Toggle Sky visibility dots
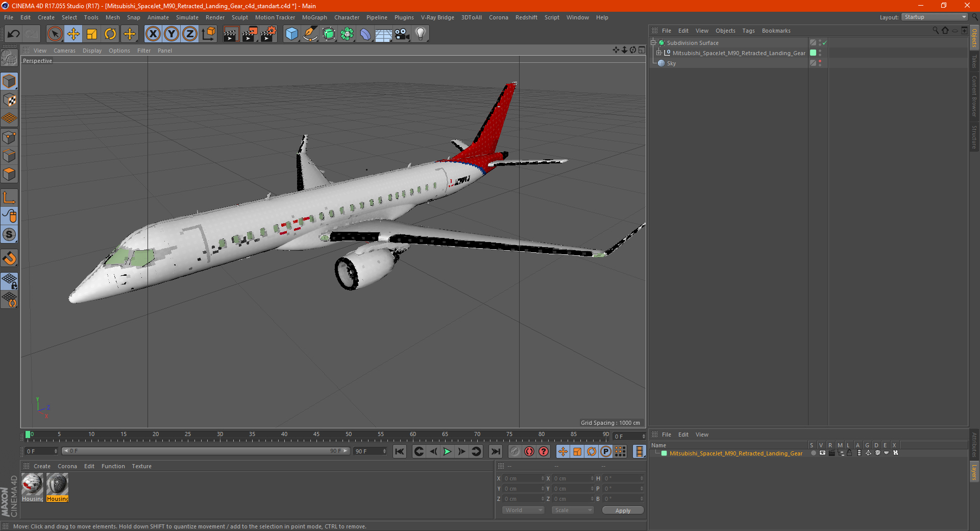980x531 pixels. point(820,63)
